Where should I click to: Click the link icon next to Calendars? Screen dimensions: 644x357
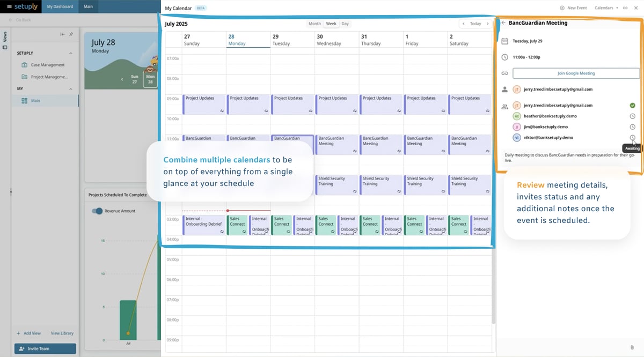tap(625, 8)
